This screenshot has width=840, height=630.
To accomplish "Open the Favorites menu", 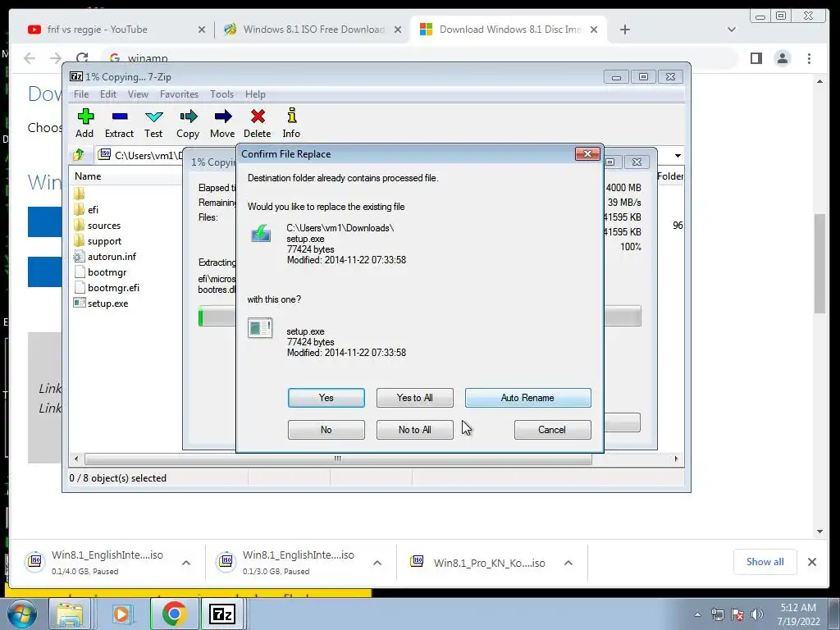I will (179, 94).
